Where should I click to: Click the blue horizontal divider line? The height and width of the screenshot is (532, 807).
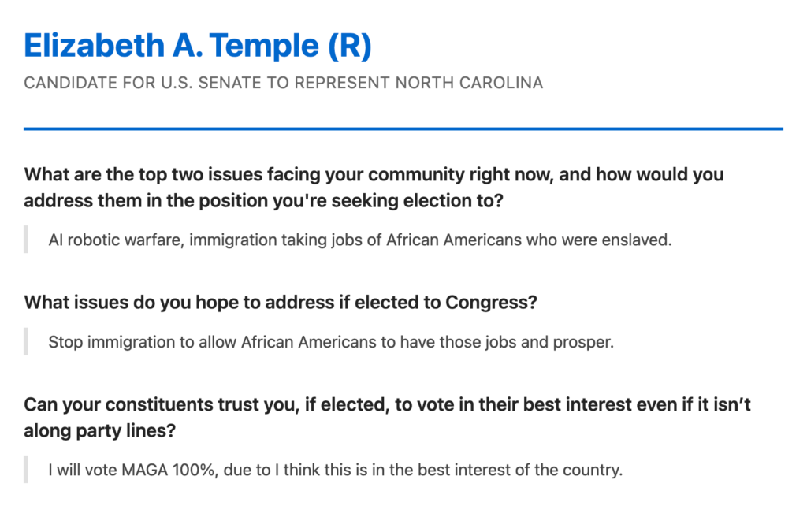403,128
